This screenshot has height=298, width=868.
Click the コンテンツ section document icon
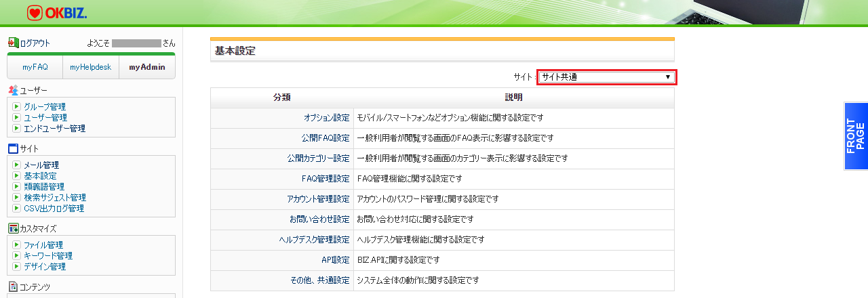(13, 286)
